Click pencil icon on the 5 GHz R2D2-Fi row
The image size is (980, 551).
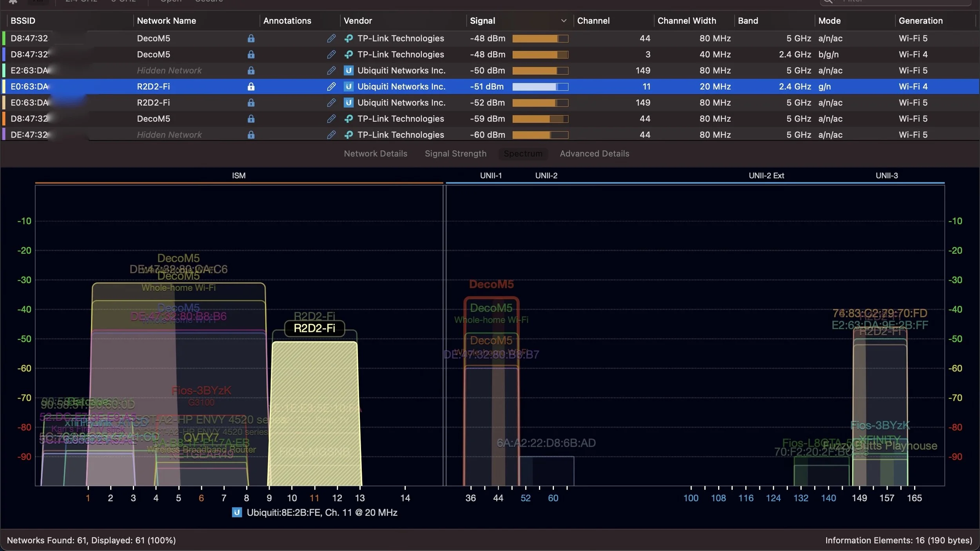click(x=331, y=103)
